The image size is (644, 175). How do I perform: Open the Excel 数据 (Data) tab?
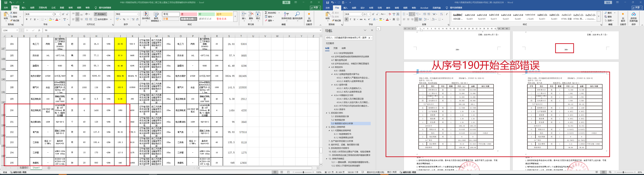(62, 8)
